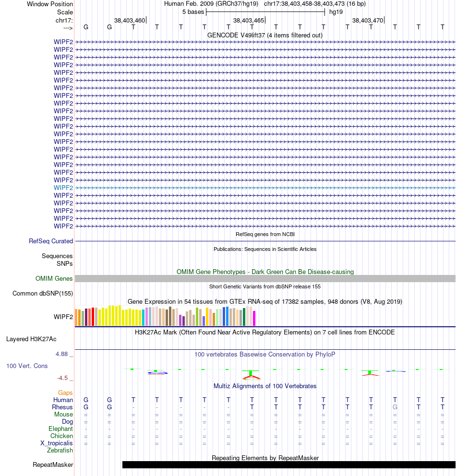The height and width of the screenshot is (476, 456).
Task: Click the orange Gaps label
Action: pos(65,393)
